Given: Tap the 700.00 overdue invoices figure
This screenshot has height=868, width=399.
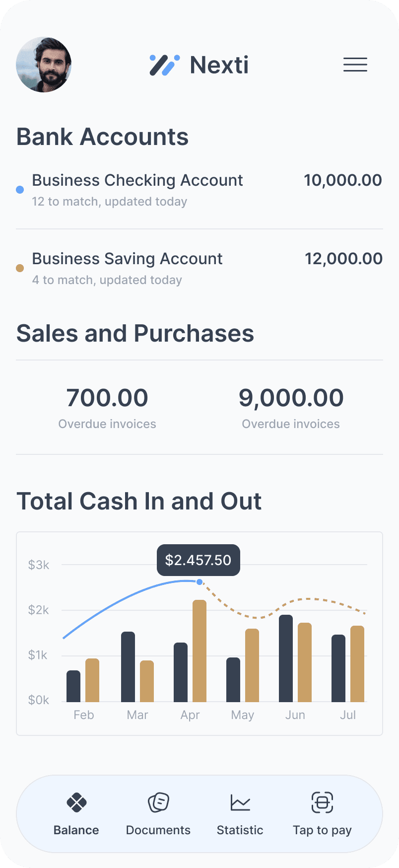Looking at the screenshot, I should (x=107, y=397).
